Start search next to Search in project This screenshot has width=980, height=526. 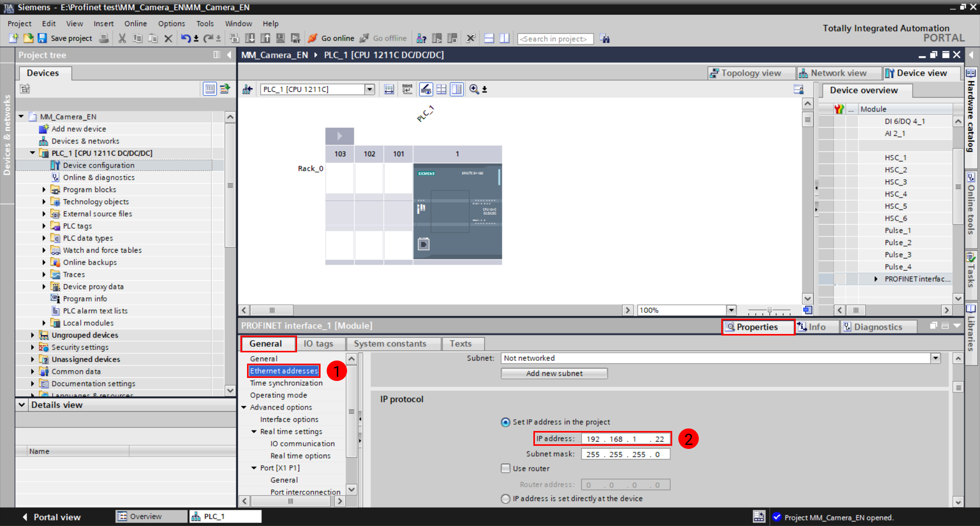pyautogui.click(x=605, y=39)
